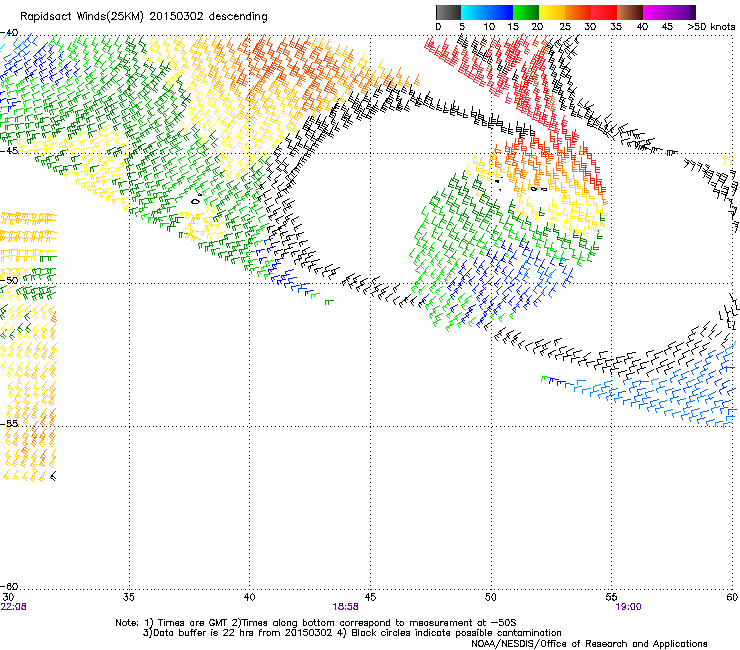Click the black contamination circle near 38E
Viewport: 740px width, 650px height.
click(195, 201)
